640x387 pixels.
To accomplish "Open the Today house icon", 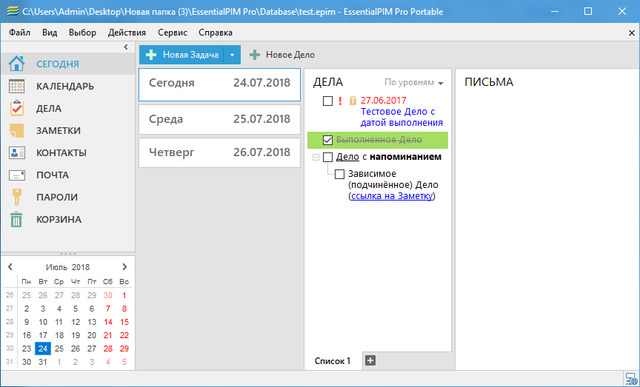I will click(x=17, y=64).
